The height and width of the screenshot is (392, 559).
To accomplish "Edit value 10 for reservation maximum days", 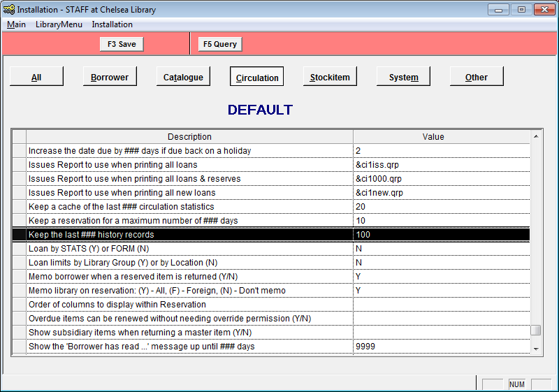I will (442, 221).
